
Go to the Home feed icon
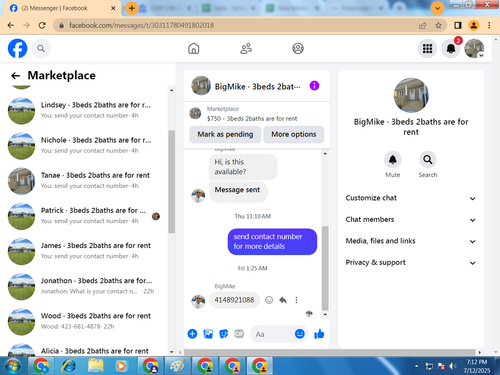pos(193,49)
